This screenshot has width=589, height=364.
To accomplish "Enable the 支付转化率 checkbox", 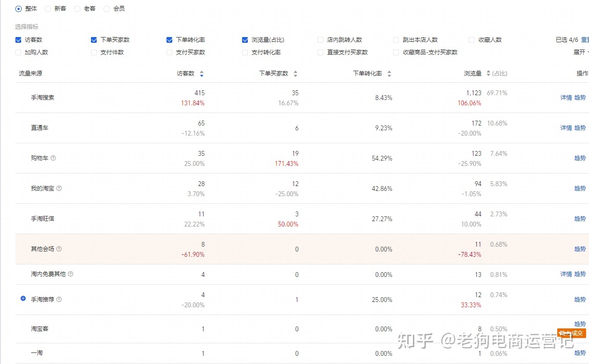I will pos(245,52).
